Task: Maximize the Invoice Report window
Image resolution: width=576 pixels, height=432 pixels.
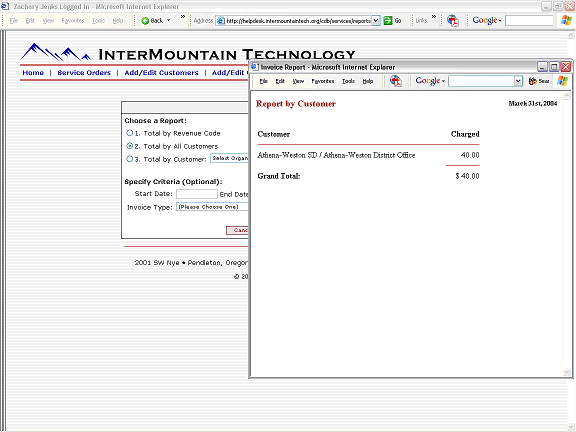Action: [x=554, y=66]
